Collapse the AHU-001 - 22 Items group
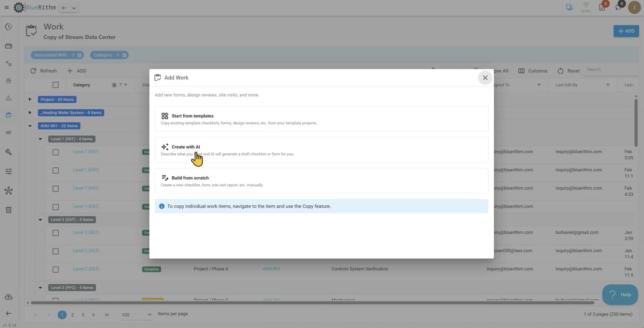 (x=30, y=126)
